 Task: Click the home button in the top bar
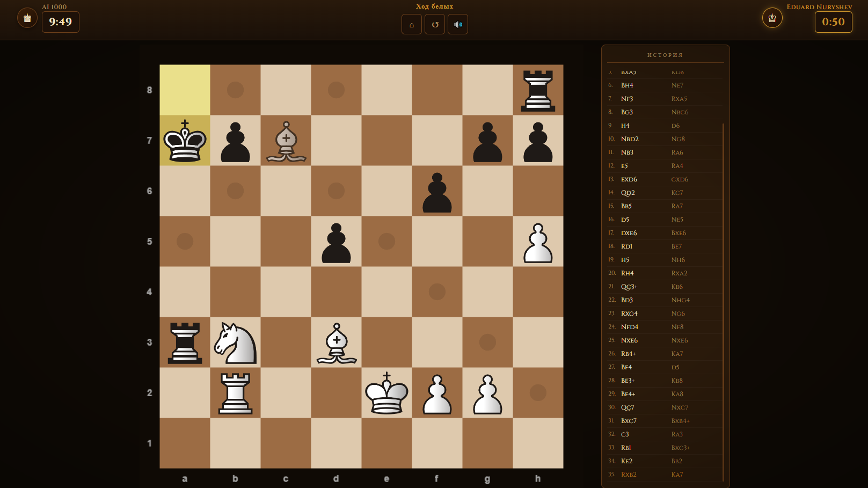(x=412, y=24)
